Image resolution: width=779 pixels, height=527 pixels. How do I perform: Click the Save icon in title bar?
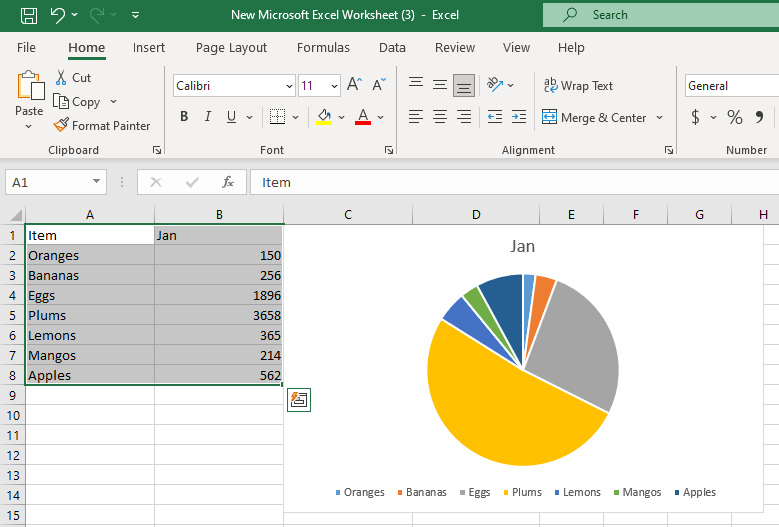pos(29,15)
